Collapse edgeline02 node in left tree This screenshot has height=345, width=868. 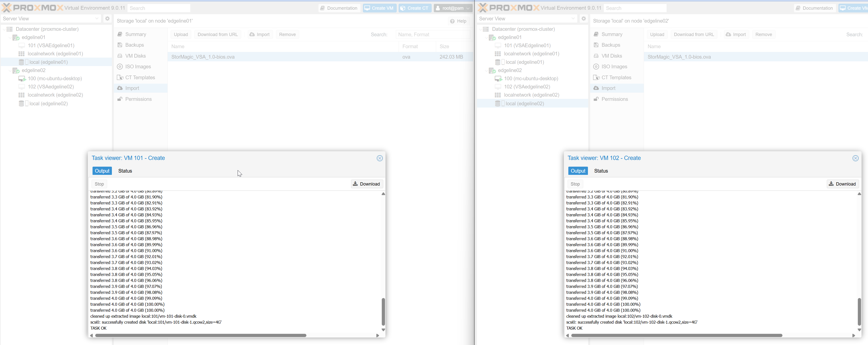click(10, 71)
